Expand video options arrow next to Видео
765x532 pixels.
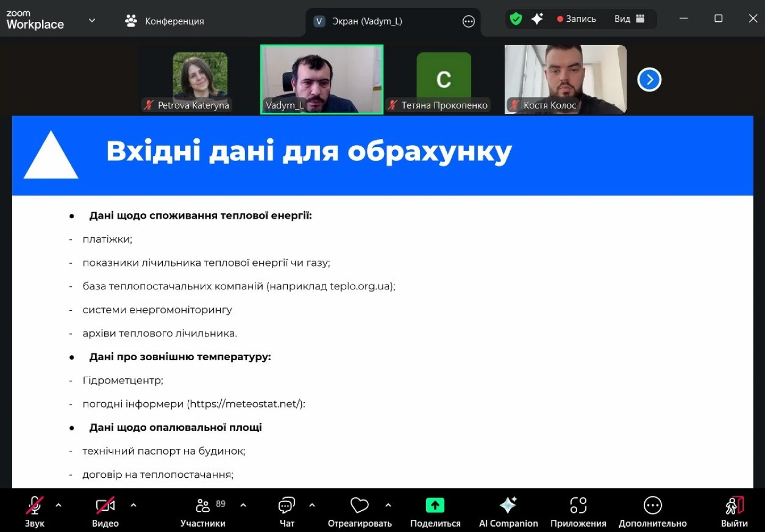pyautogui.click(x=134, y=505)
